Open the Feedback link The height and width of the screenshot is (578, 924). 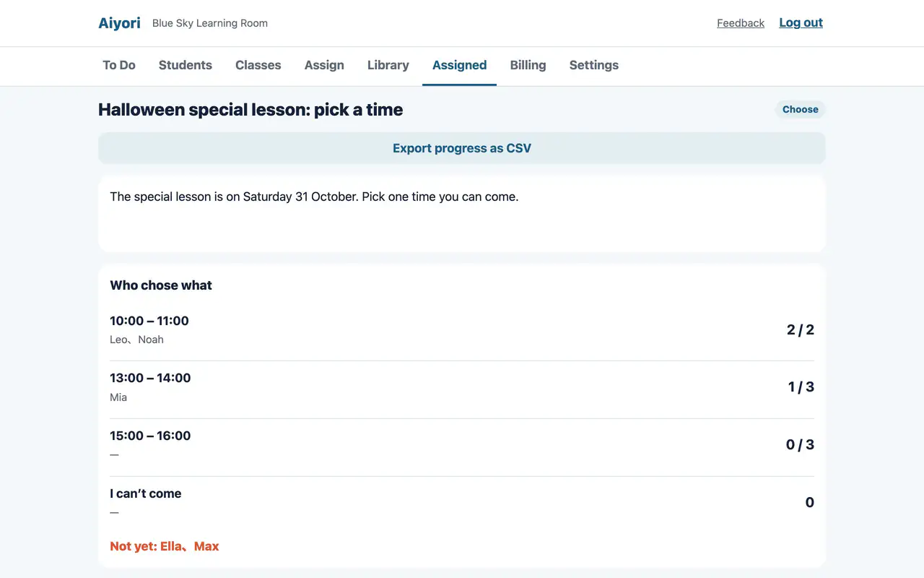(741, 23)
